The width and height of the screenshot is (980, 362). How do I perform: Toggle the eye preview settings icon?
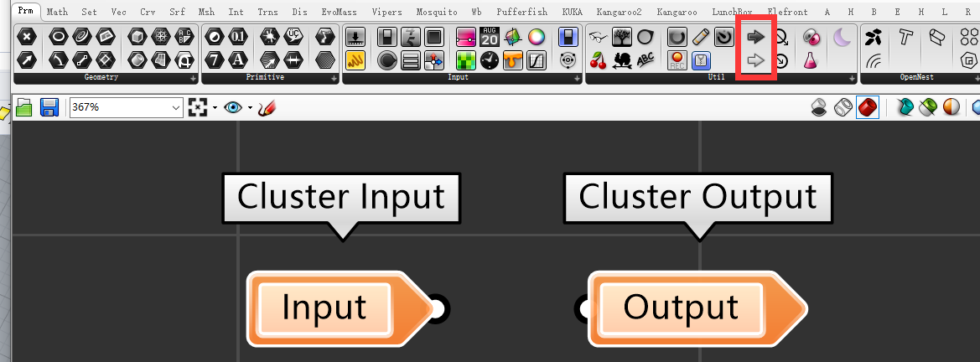point(233,107)
